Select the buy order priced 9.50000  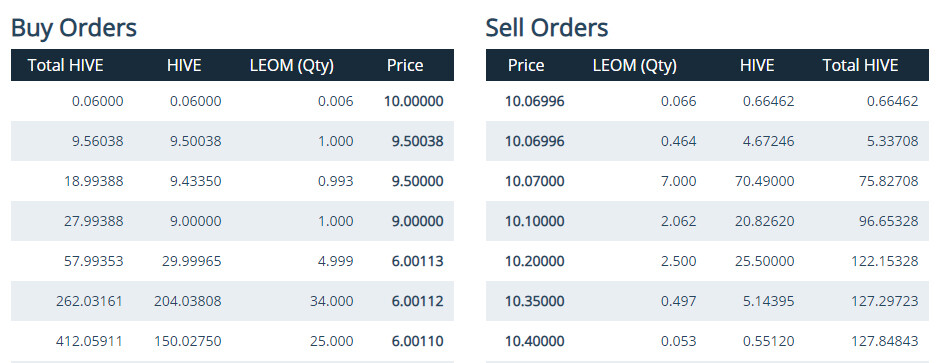tap(232, 181)
